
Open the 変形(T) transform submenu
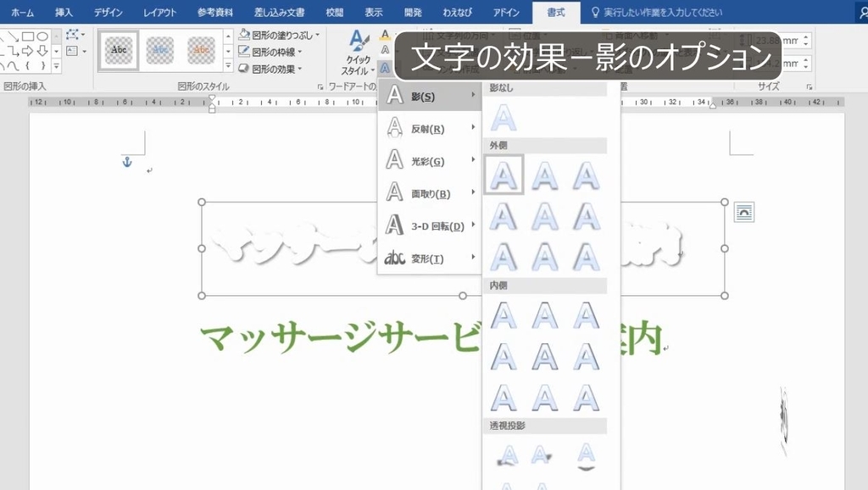pos(430,258)
